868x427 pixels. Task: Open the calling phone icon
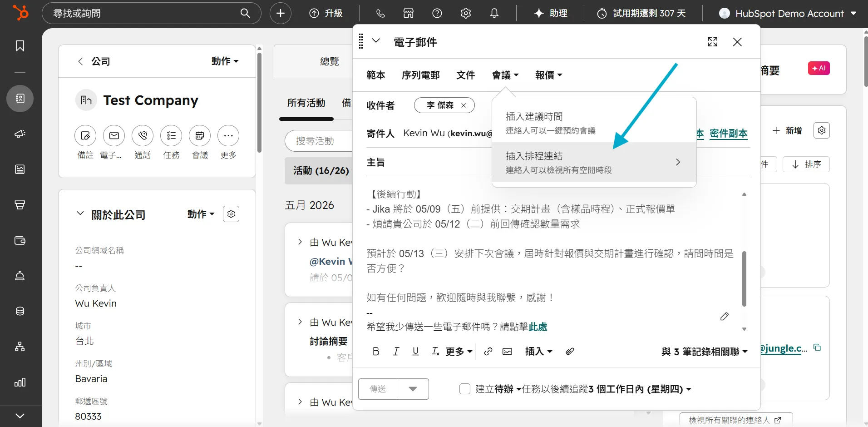[x=380, y=13]
